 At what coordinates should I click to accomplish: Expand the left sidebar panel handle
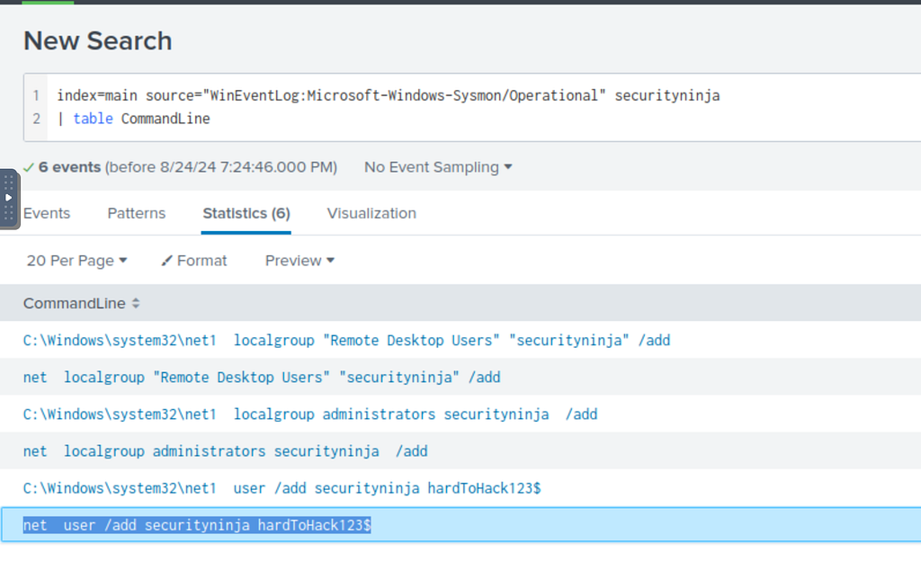point(9,199)
